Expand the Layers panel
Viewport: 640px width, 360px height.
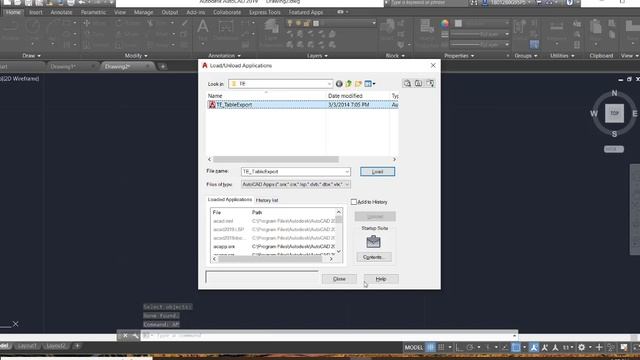[317, 56]
